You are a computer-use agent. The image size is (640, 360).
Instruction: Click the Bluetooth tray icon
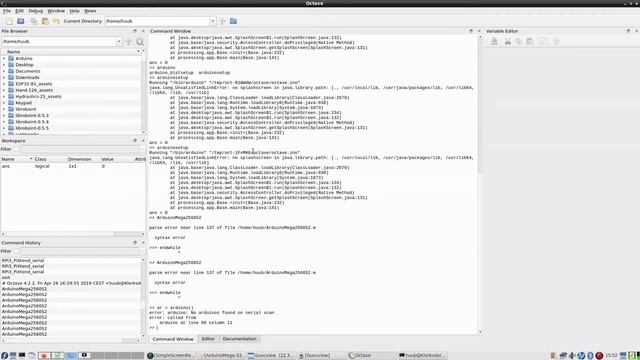coord(590,356)
